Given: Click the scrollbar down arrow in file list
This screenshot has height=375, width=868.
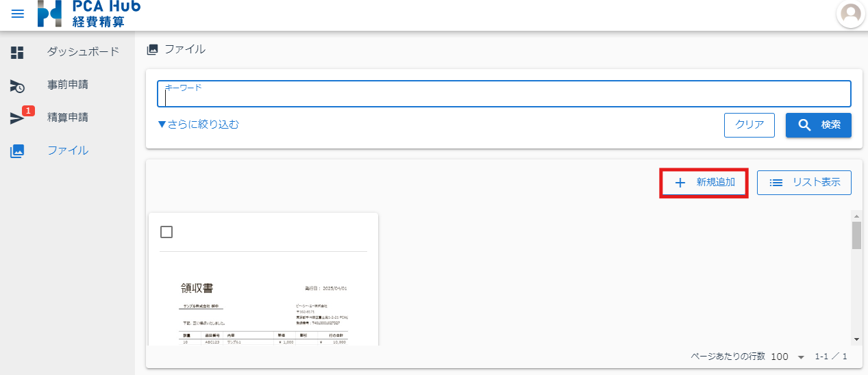Looking at the screenshot, I should [x=856, y=339].
